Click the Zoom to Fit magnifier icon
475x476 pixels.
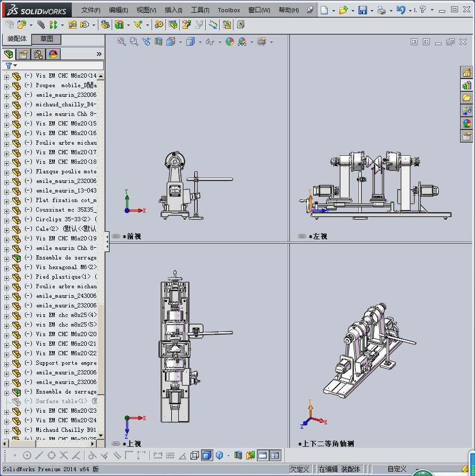tap(122, 41)
